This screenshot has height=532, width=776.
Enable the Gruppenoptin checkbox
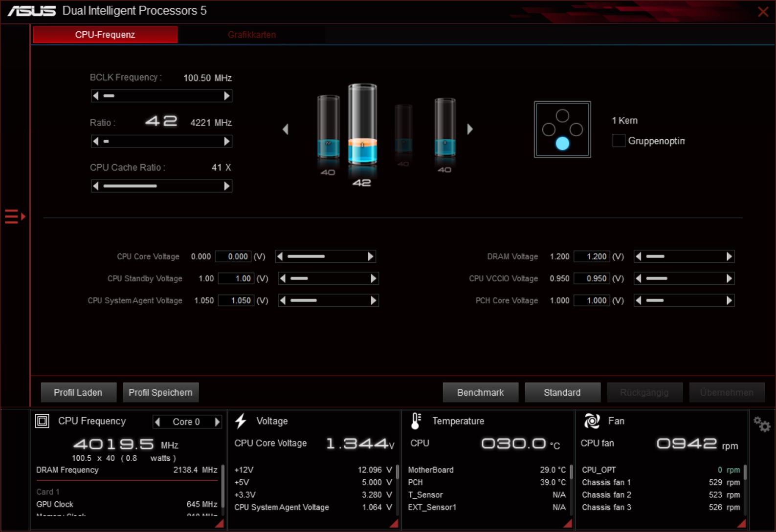619,141
